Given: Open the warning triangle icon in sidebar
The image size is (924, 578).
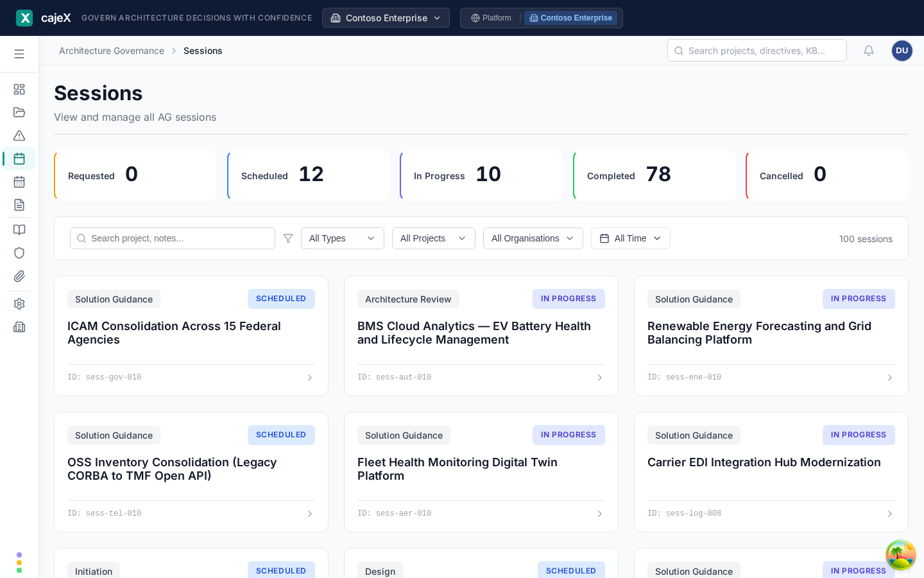Looking at the screenshot, I should pyautogui.click(x=19, y=136).
